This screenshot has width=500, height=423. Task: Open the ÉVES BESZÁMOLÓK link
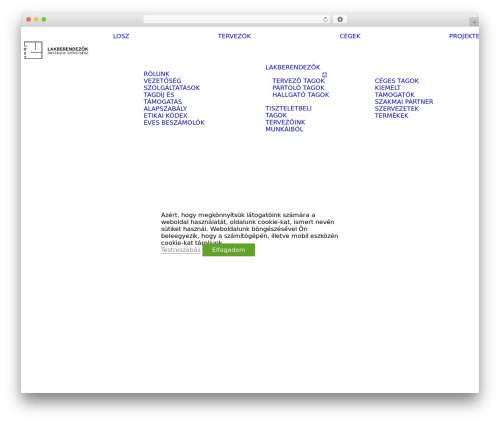pos(174,123)
